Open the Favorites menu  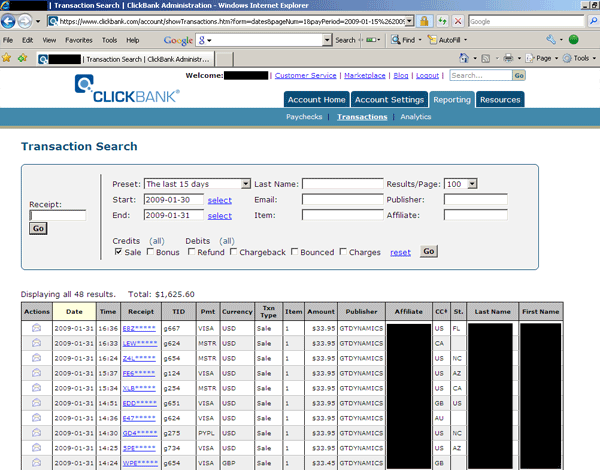coord(79,40)
